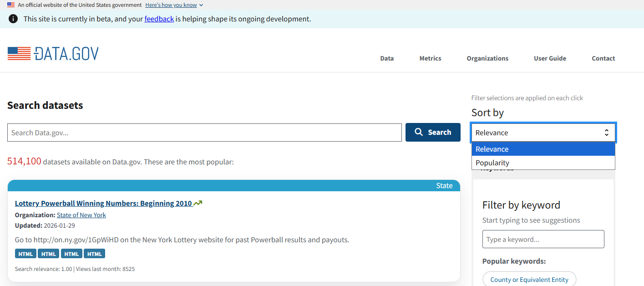Click the magnifying glass icon on the Search button
This screenshot has height=286, width=644.
419,132
